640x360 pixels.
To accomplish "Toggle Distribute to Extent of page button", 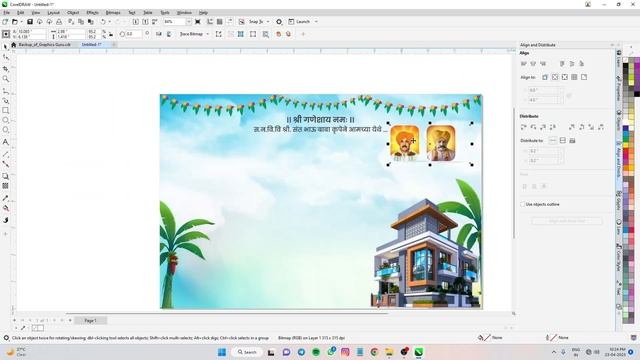I will 562,140.
